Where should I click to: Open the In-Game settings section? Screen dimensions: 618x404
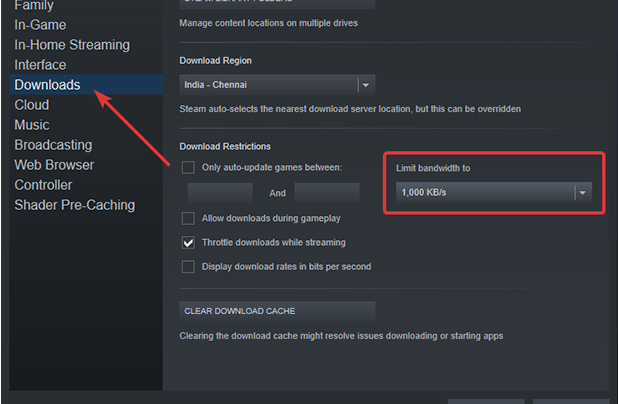[x=40, y=25]
